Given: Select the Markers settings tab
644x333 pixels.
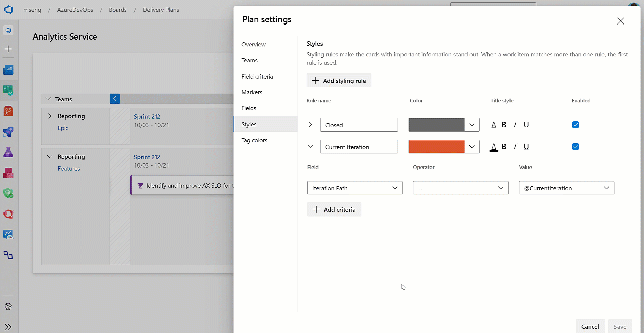Looking at the screenshot, I should (265, 92).
